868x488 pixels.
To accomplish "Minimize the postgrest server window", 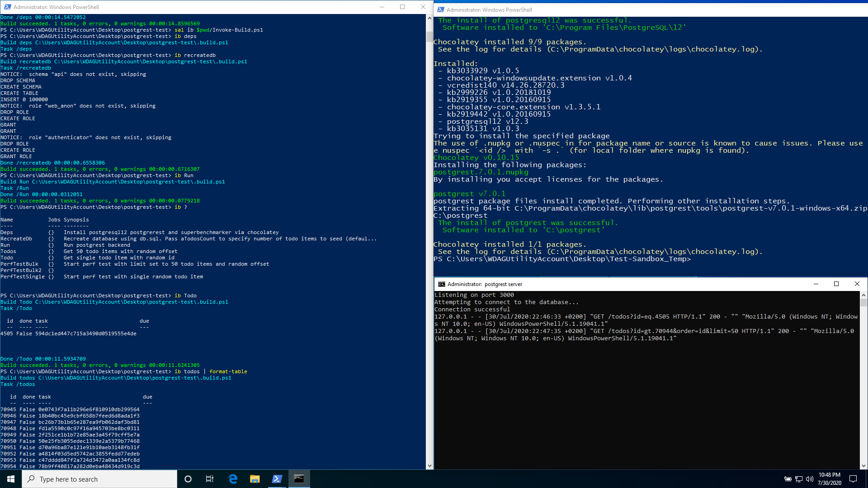I will 816,284.
